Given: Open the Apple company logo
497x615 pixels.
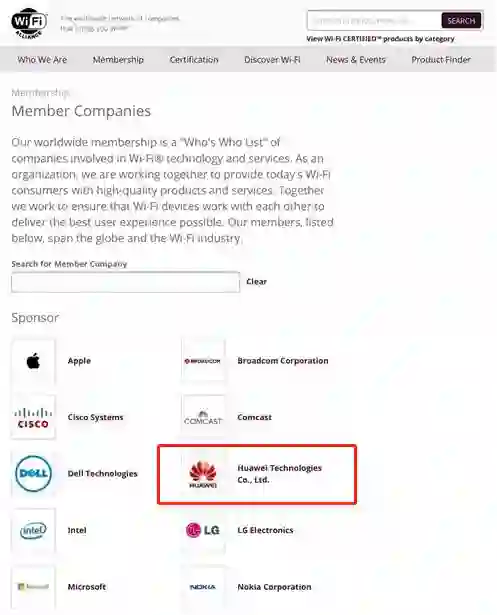Looking at the screenshot, I should (33, 361).
